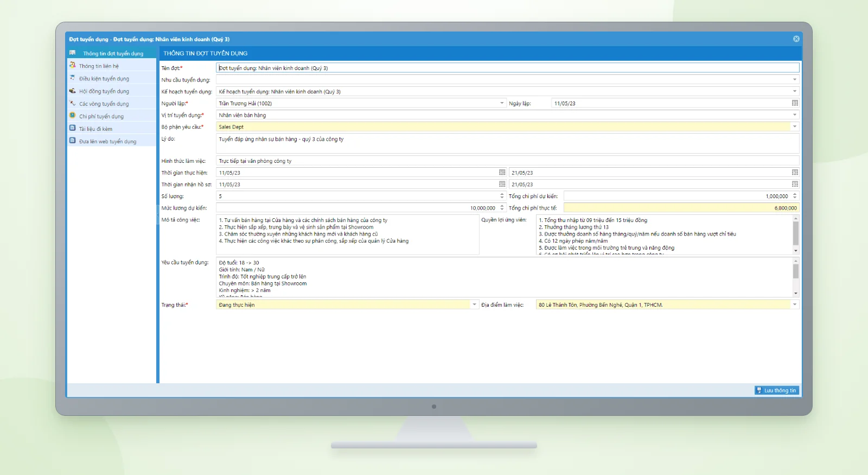Expand 'Vị trí tuyển dụng' dropdown
This screenshot has height=475, width=868.
(795, 115)
